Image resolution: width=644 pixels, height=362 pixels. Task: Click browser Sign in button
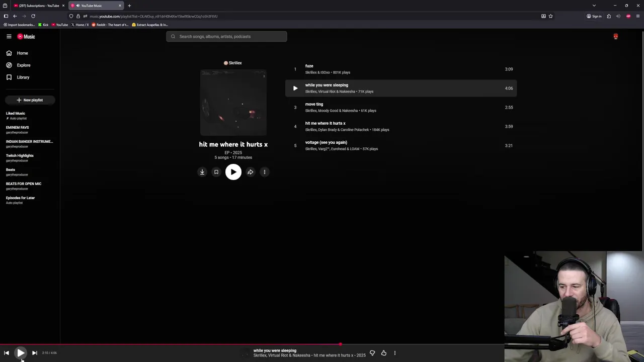pos(594,16)
